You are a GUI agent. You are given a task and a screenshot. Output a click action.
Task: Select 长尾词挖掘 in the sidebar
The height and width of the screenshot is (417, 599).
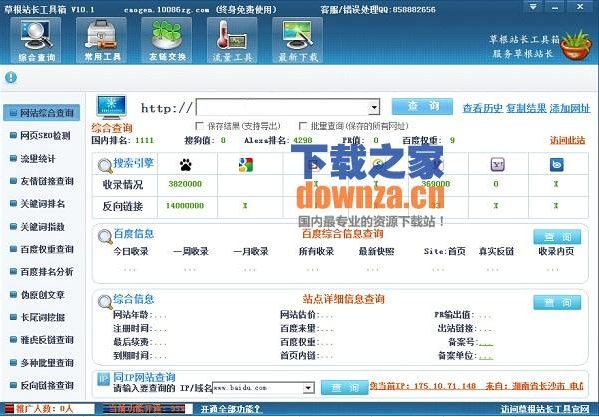click(x=42, y=317)
